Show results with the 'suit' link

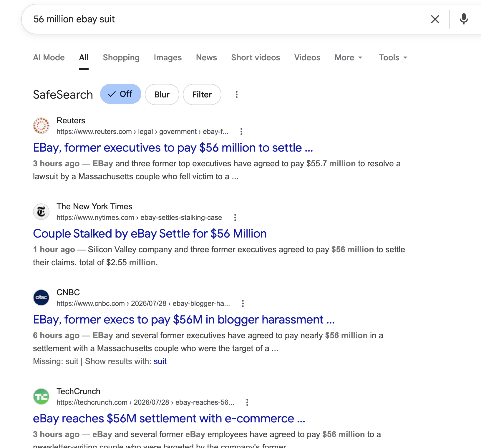click(160, 361)
